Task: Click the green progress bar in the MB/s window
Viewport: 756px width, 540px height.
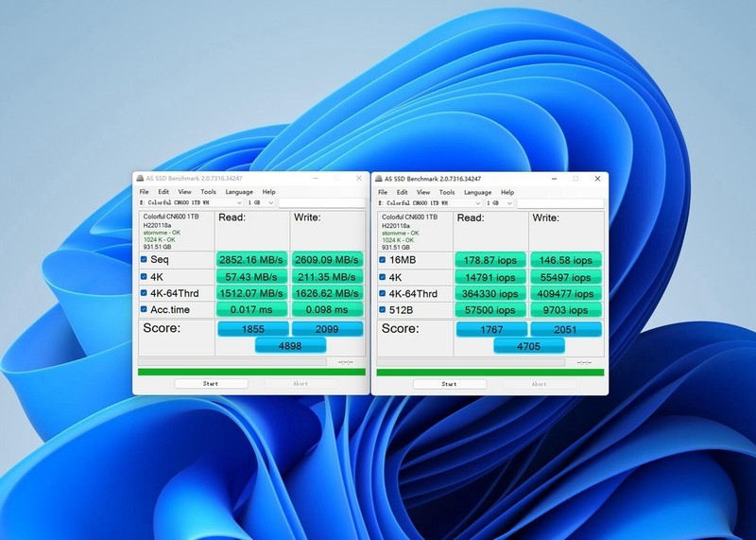Action: 251,372
